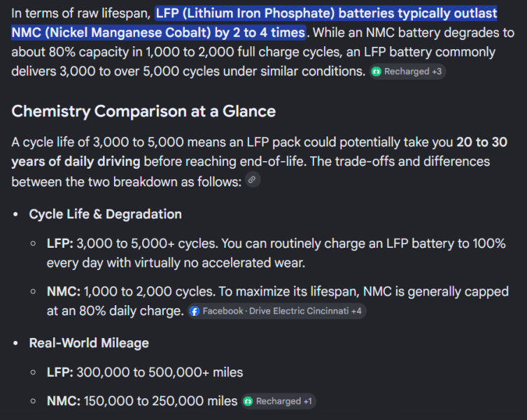The image size is (527, 420).
Task: Click the '+4' count on Facebook chip
Action: coord(357,311)
